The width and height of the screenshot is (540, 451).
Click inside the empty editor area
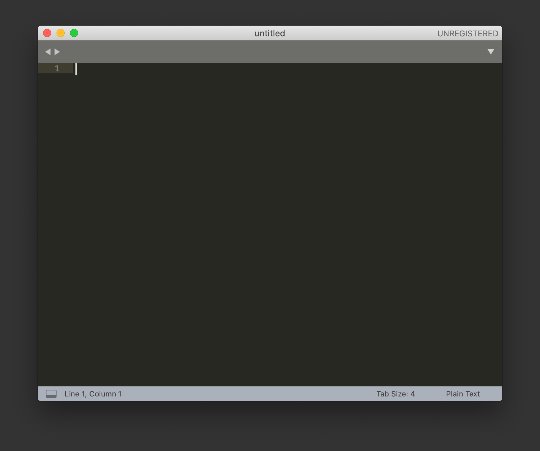tap(287, 224)
